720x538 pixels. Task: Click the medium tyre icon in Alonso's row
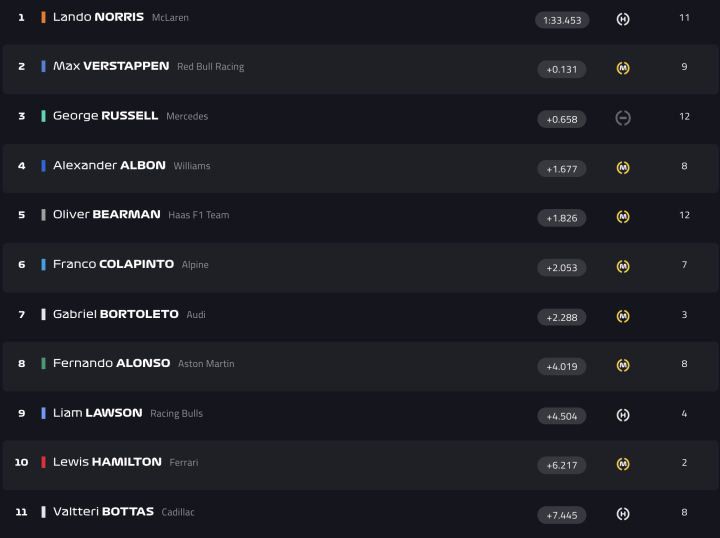click(623, 365)
